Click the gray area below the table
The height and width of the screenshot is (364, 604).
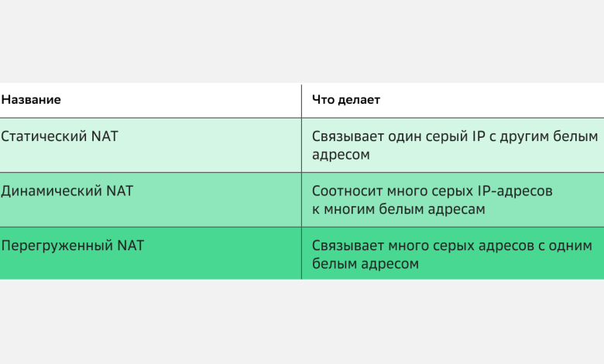(x=302, y=321)
